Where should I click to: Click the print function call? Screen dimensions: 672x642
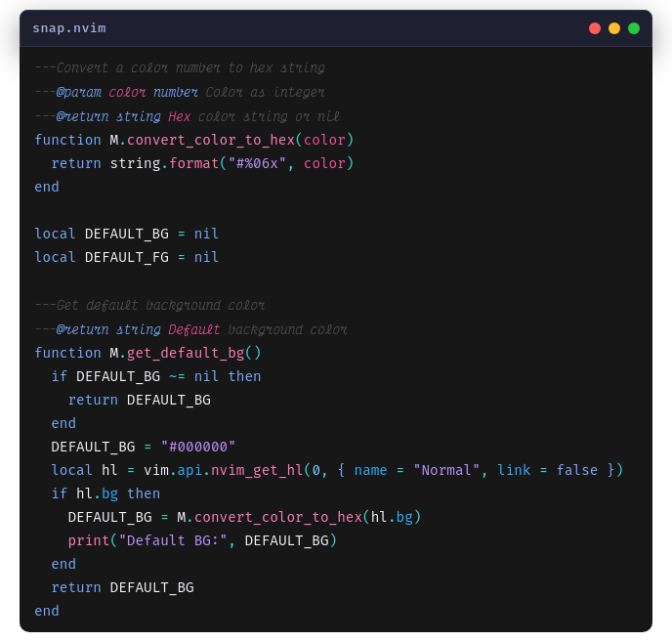point(88,540)
